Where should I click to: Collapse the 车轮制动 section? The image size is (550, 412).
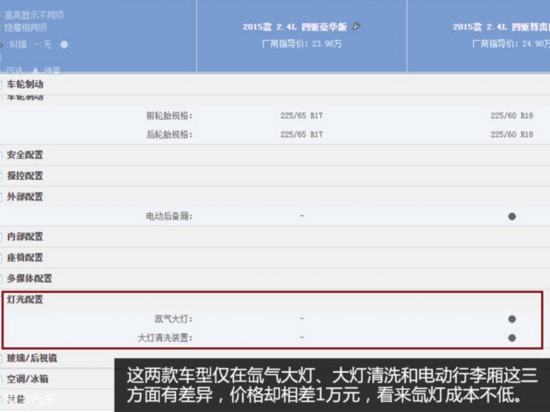pos(25,85)
